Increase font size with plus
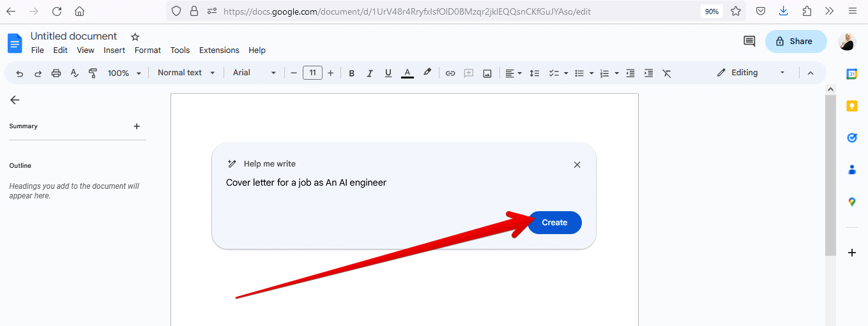This screenshot has width=868, height=326. tap(330, 73)
